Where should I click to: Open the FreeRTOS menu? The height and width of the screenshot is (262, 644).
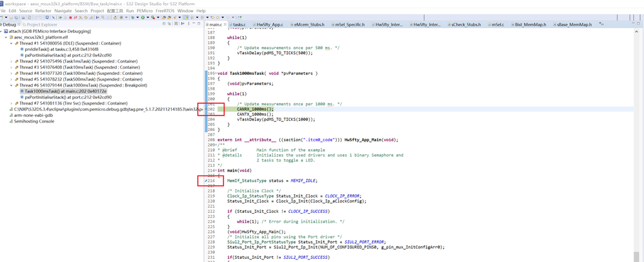coord(166,11)
